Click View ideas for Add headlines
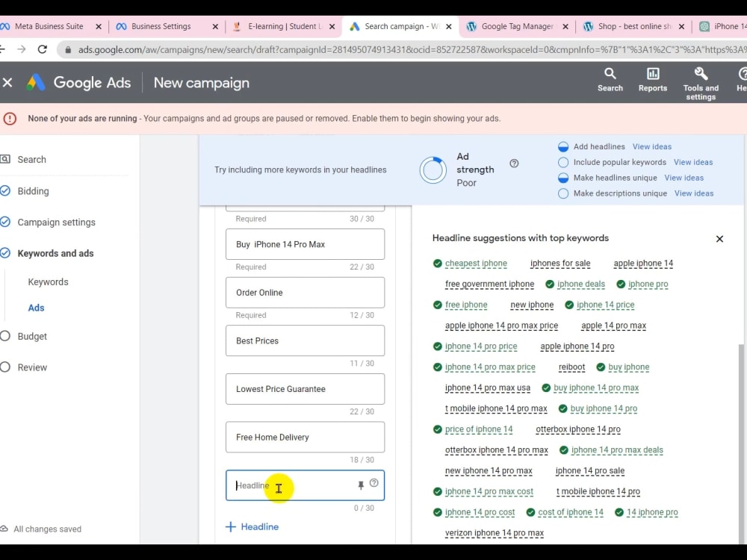 pyautogui.click(x=651, y=146)
